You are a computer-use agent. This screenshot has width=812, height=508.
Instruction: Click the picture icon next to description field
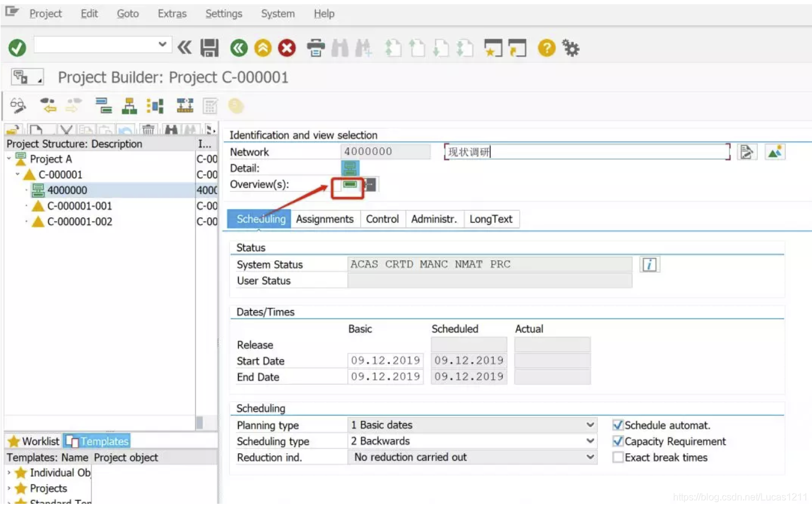tap(775, 152)
